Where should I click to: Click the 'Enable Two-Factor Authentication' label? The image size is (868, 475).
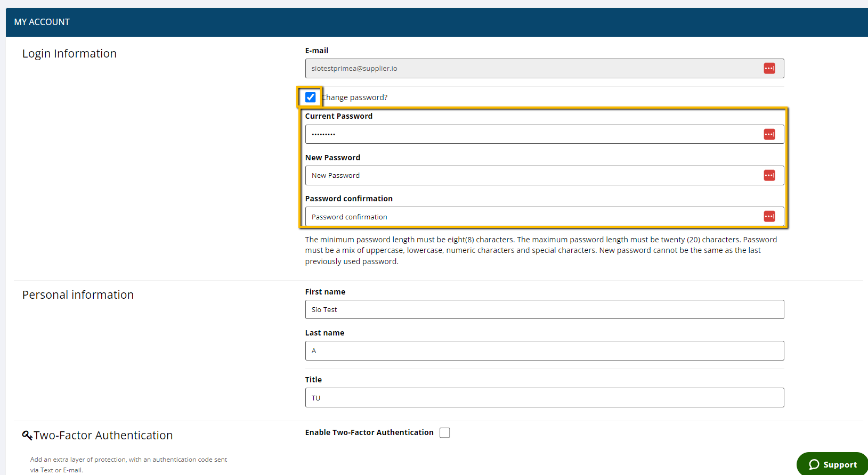[x=369, y=432]
